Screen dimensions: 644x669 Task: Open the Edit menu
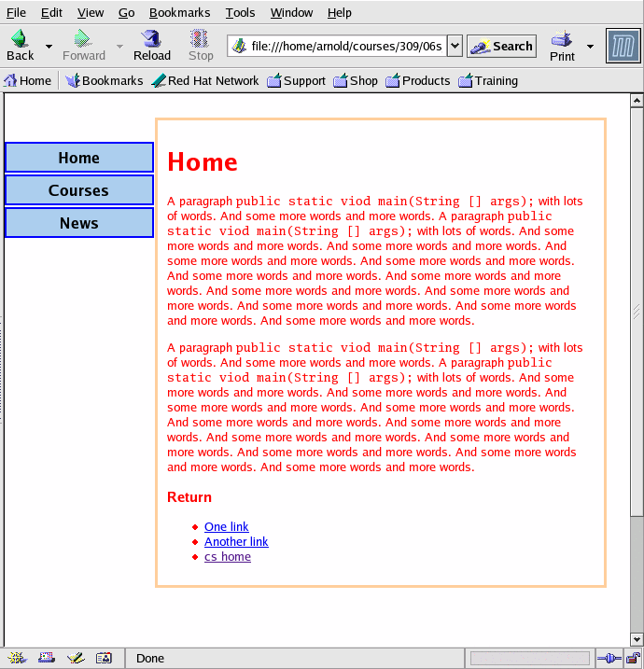(x=51, y=13)
